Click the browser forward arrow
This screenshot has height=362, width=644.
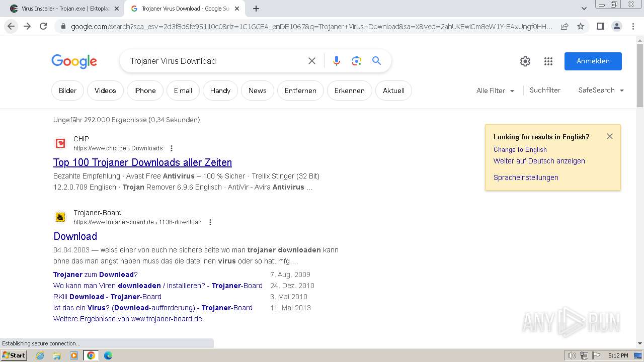(x=27, y=26)
